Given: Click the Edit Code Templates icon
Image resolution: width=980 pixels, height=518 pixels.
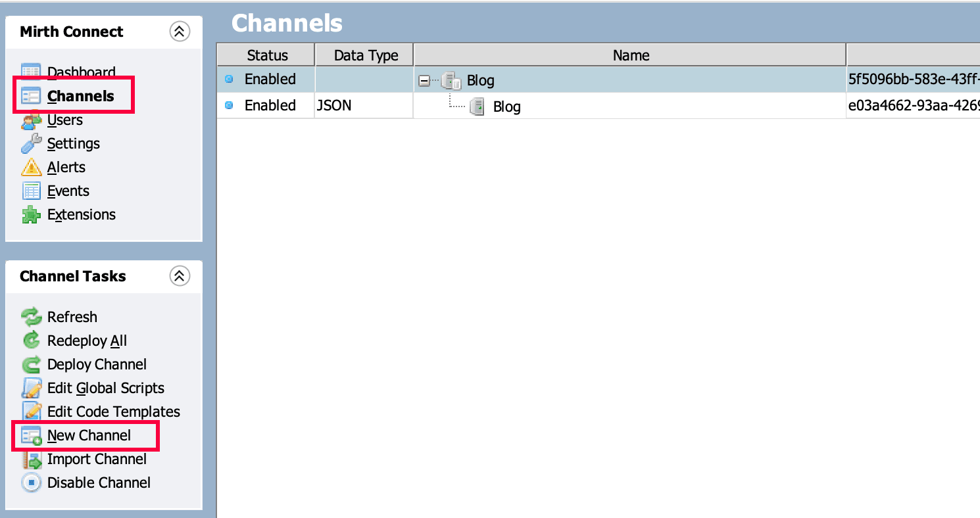Looking at the screenshot, I should point(31,412).
